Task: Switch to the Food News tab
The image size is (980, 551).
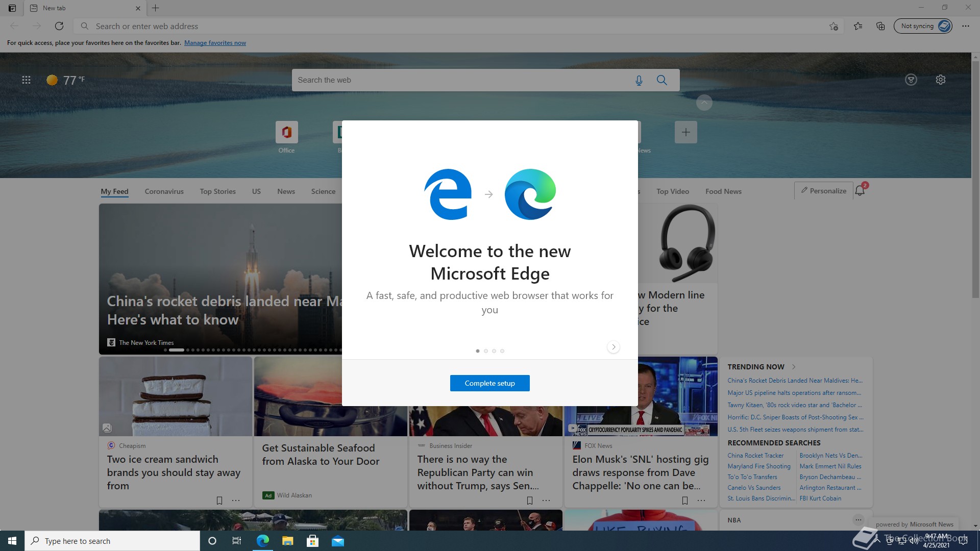Action: [x=723, y=191]
